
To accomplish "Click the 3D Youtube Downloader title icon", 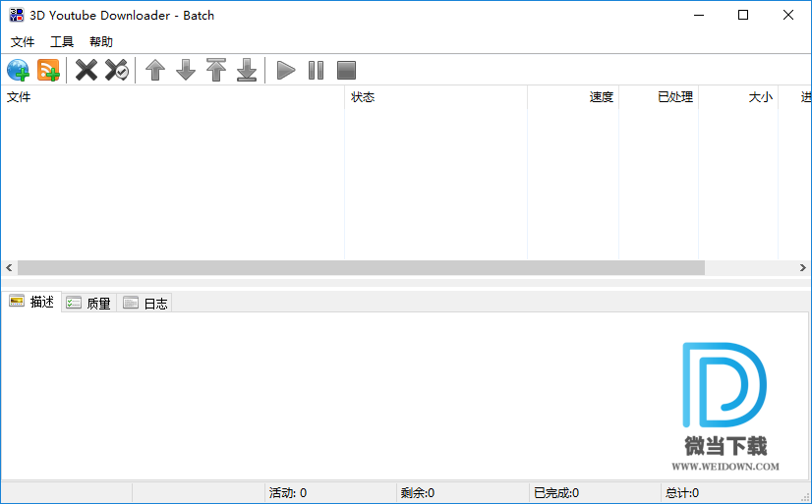I will point(16,15).
